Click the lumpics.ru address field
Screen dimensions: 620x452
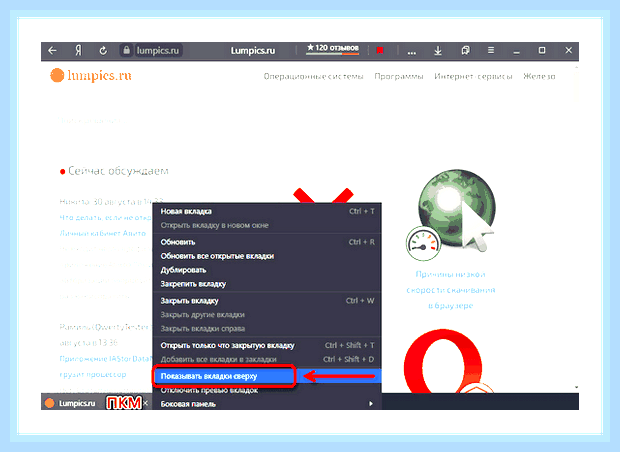click(x=157, y=51)
